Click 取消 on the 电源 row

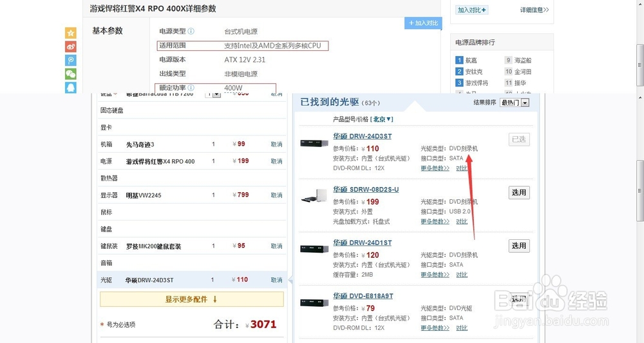(276, 161)
